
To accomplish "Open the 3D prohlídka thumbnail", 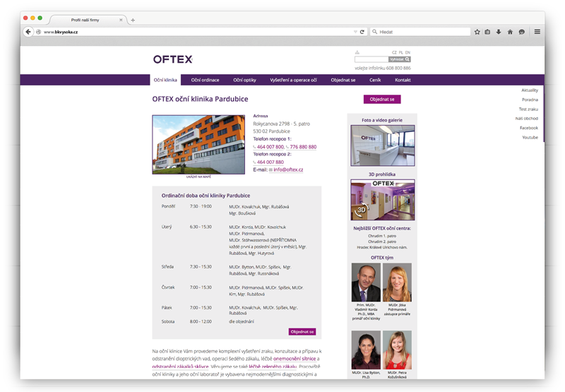I will pos(382,200).
